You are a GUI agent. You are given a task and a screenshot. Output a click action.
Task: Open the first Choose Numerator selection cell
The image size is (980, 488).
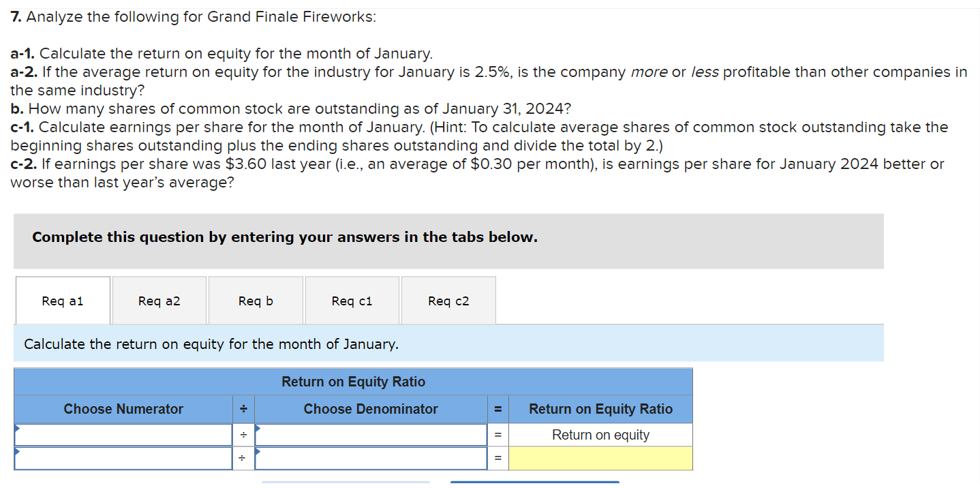click(123, 434)
